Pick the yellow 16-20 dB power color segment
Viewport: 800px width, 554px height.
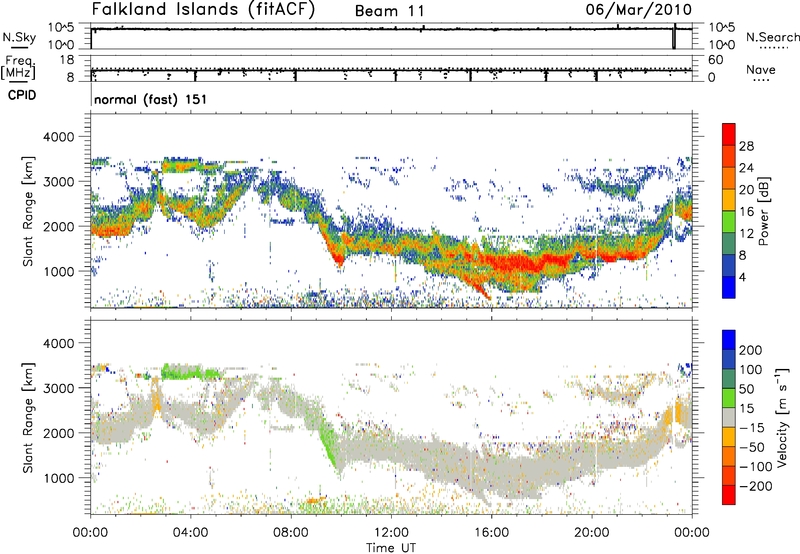[x=729, y=200]
